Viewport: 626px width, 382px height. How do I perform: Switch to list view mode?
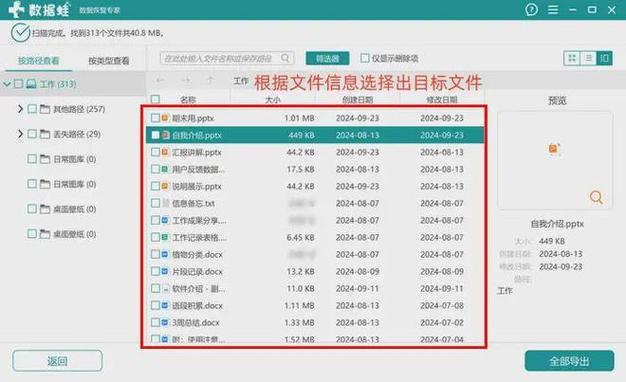(588, 58)
